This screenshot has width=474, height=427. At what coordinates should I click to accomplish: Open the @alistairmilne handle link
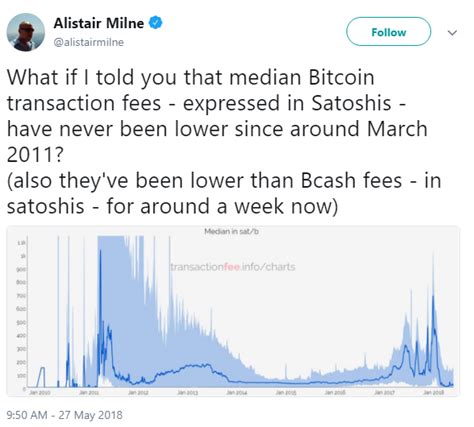(x=89, y=42)
